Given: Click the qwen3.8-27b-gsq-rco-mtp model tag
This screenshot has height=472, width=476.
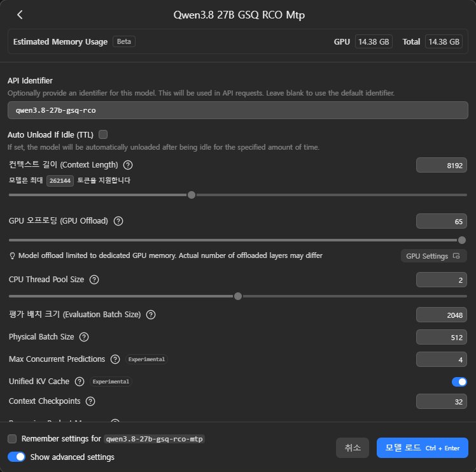Looking at the screenshot, I should click(x=154, y=439).
